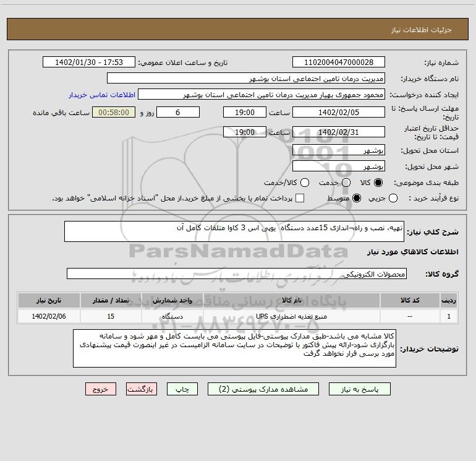
Task: Click the اطلاعات کالاهای مورد نیاز heading
Action: click(413, 252)
